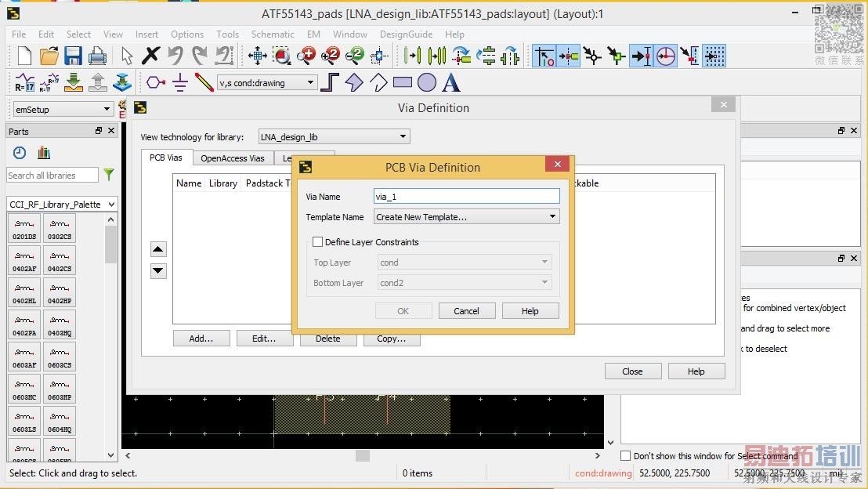Viewport: 868px width, 489px height.
Task: Click the parts palette vertical scrollbar thumb
Action: point(110,244)
